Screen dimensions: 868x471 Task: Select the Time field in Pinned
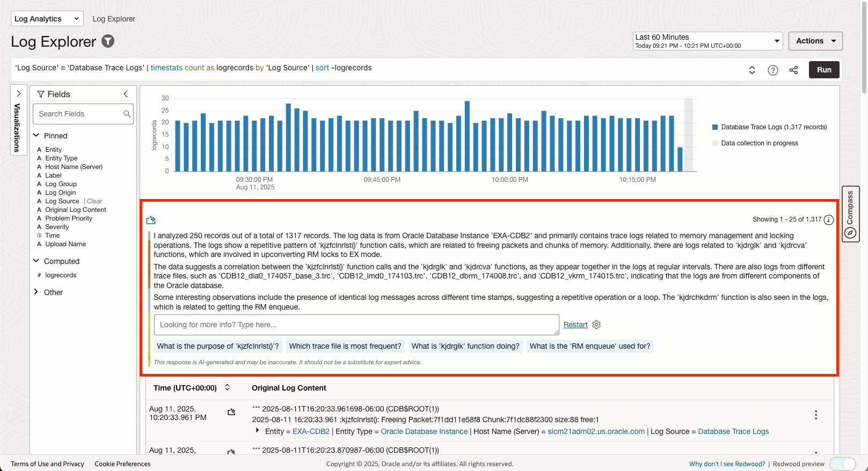click(x=52, y=235)
